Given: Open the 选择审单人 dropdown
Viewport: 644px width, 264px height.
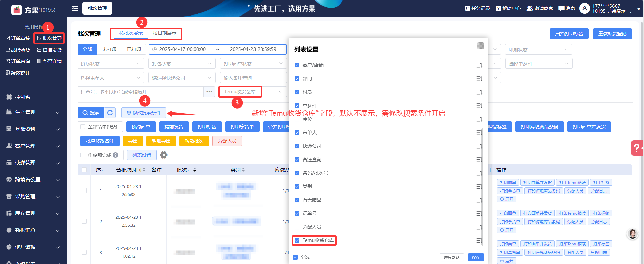Looking at the screenshot, I should [111, 78].
